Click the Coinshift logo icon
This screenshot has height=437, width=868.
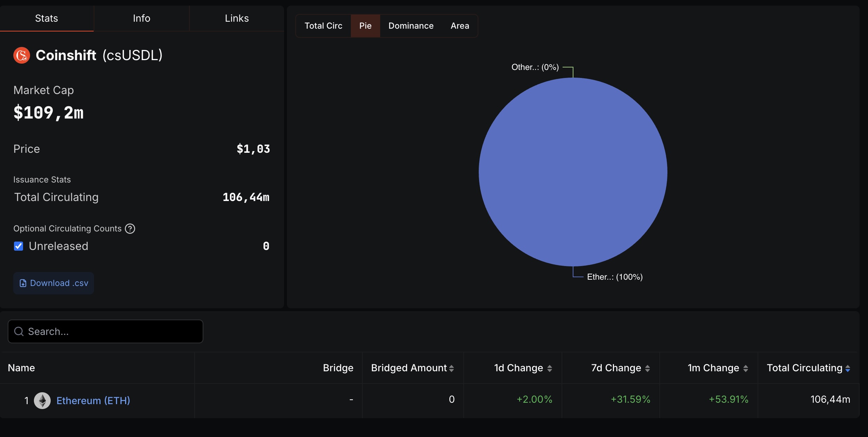click(x=22, y=55)
